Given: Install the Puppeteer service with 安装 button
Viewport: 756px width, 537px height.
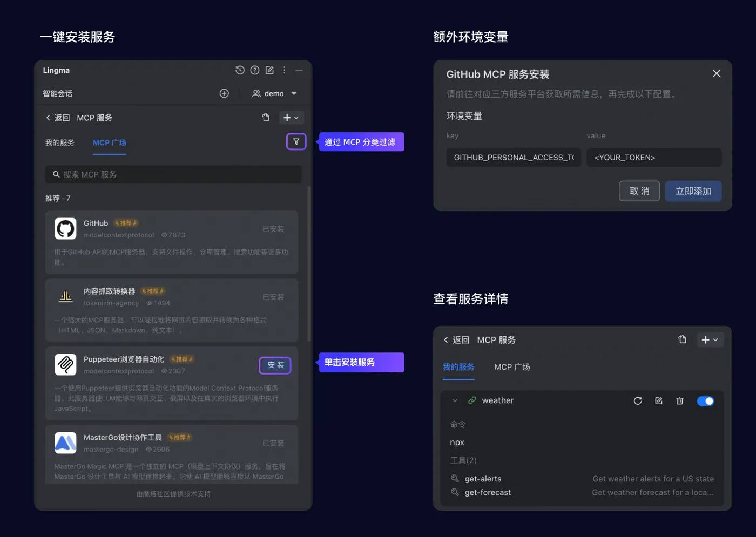Looking at the screenshot, I should tap(275, 365).
